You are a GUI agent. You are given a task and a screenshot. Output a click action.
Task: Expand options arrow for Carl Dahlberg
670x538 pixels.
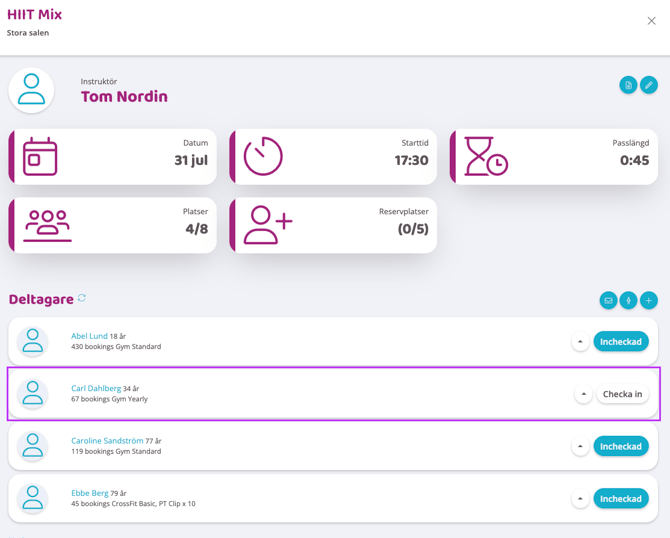[x=583, y=394]
